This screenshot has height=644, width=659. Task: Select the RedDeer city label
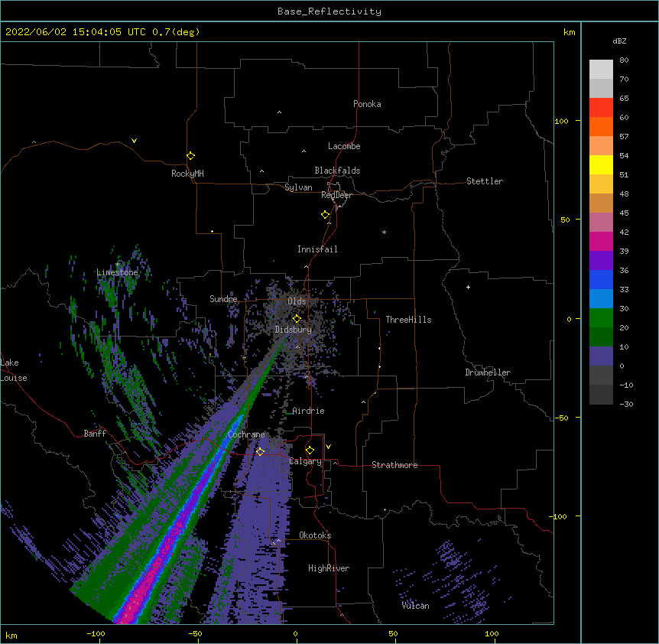336,195
